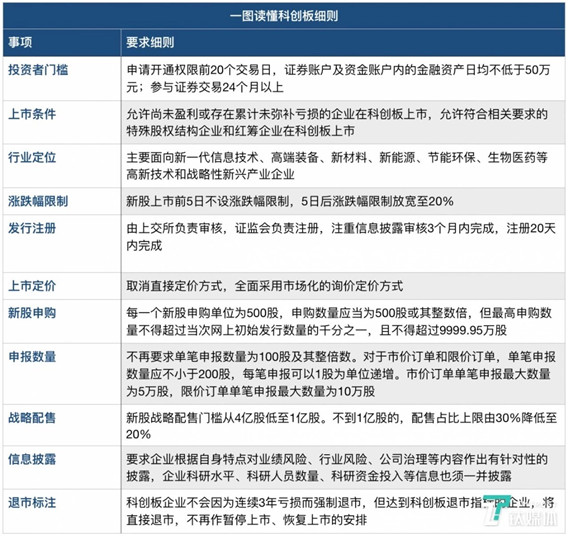Click the 信息披露 row label
This screenshot has height=536, width=568.
coord(32,459)
